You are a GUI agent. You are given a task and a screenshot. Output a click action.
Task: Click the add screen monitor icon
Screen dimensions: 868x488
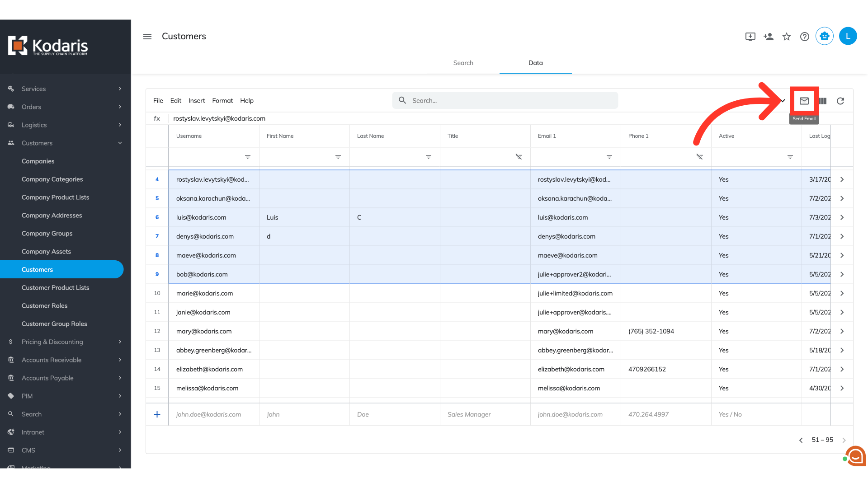pos(750,37)
